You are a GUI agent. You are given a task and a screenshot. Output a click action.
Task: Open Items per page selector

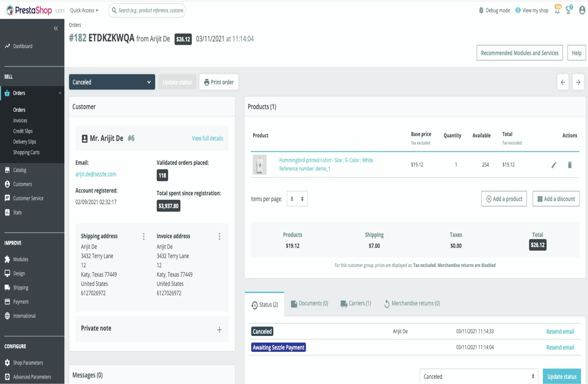[x=297, y=199]
